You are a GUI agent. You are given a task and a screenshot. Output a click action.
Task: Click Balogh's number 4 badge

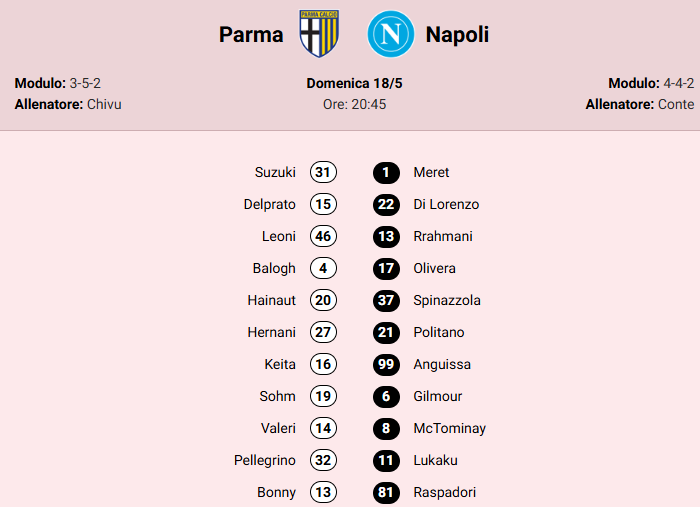click(323, 268)
